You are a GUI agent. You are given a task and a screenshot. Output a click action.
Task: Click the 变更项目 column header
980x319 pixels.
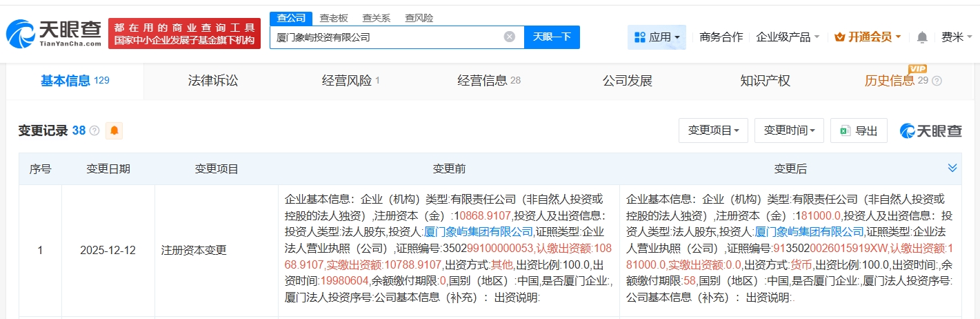(x=217, y=168)
